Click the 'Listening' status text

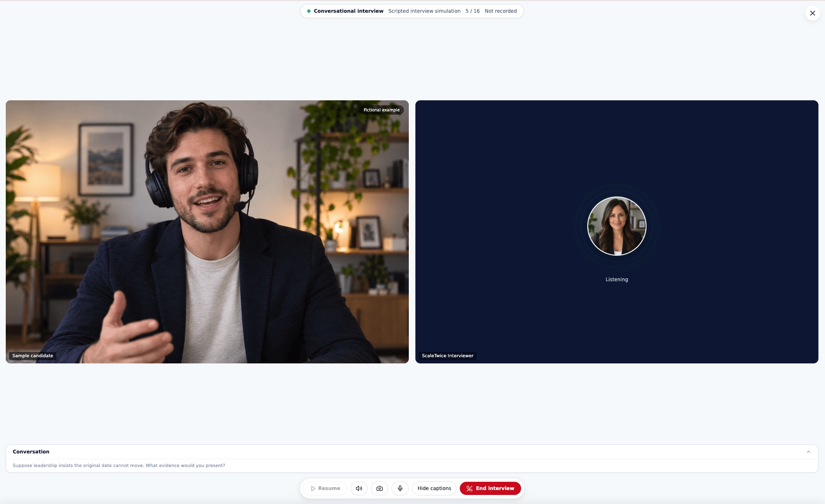click(x=616, y=280)
